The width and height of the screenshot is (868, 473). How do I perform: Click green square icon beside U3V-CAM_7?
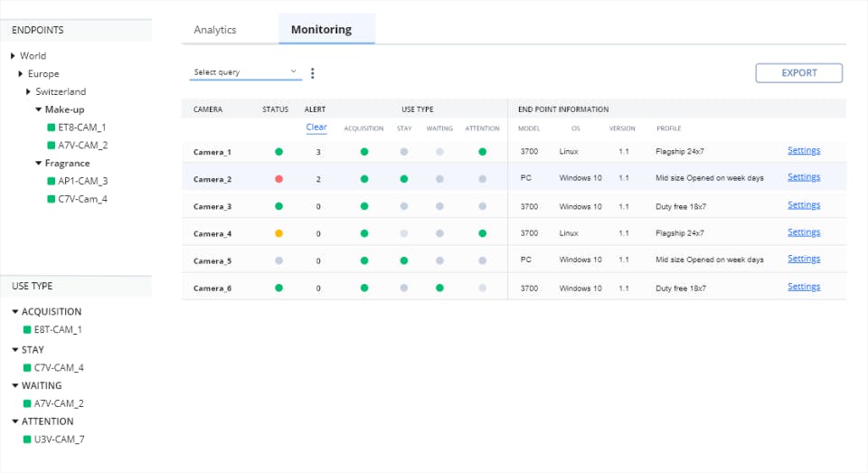click(x=27, y=440)
